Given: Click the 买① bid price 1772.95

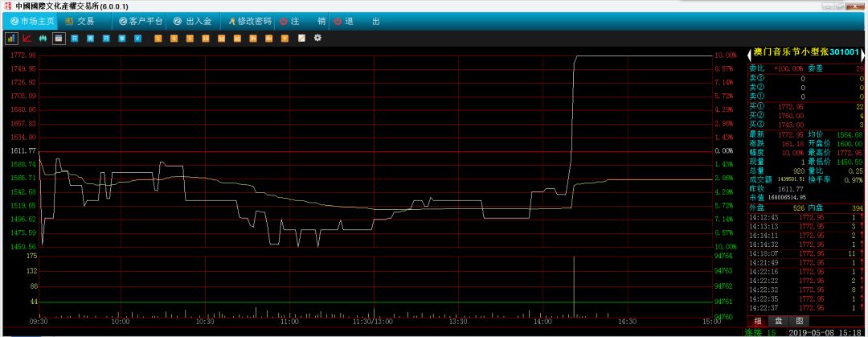Looking at the screenshot, I should click(791, 106).
